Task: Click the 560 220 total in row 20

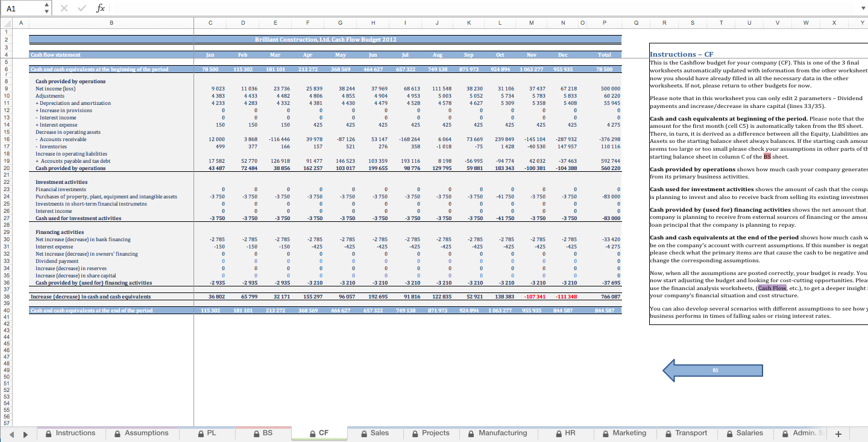Action: pos(611,168)
